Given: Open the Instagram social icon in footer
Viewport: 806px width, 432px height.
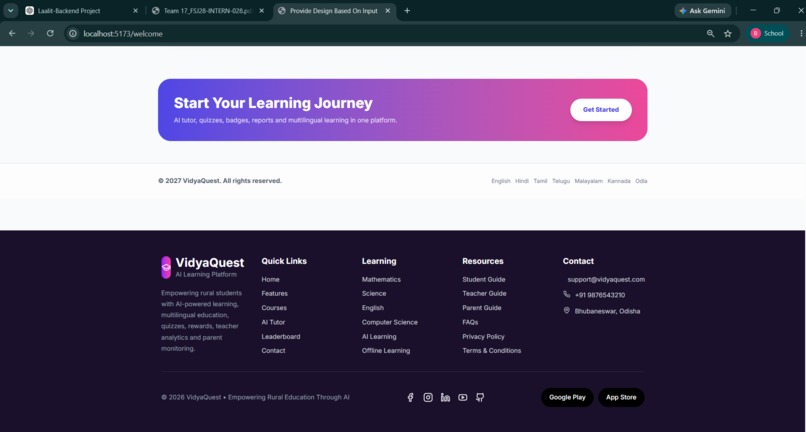Looking at the screenshot, I should click(428, 397).
